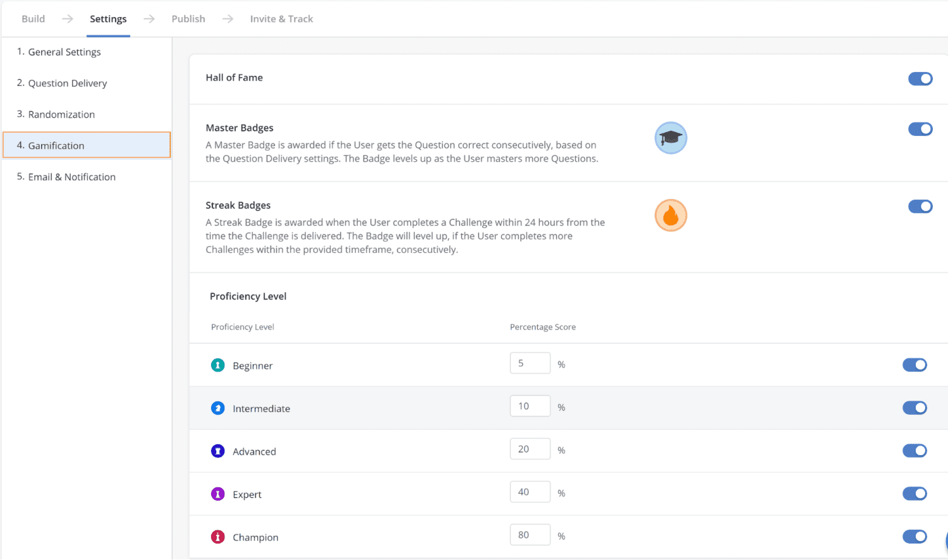Click the dark blue Advanced level icon
Viewport: 948px width, 560px height.
217,451
